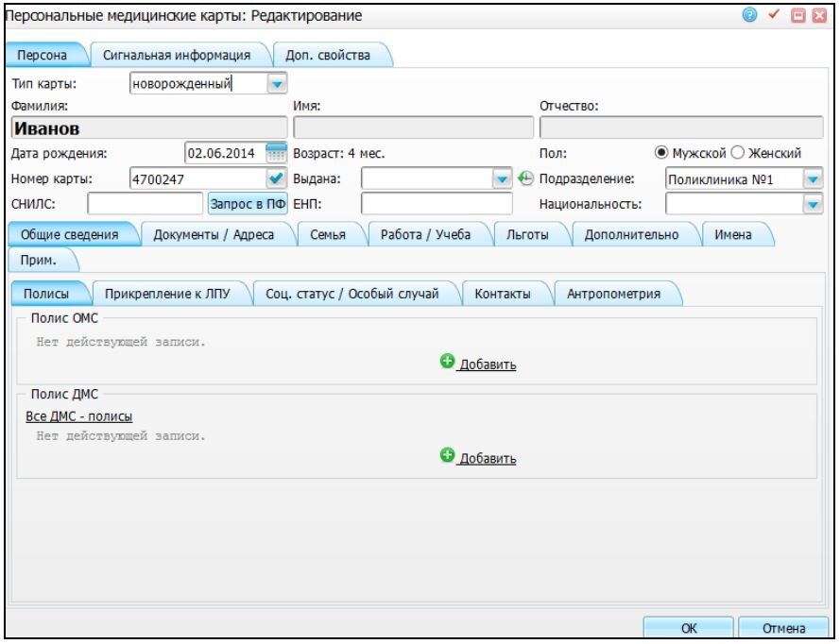Expand the Выдана dropdown list
This screenshot has height=644, width=840.
502,178
